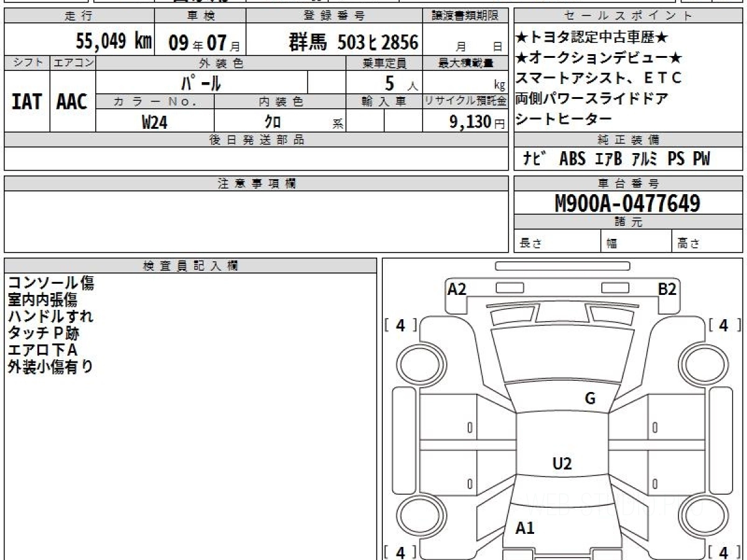Click the エアコン header cell
Screen dimensions: 747x560
coord(73,63)
